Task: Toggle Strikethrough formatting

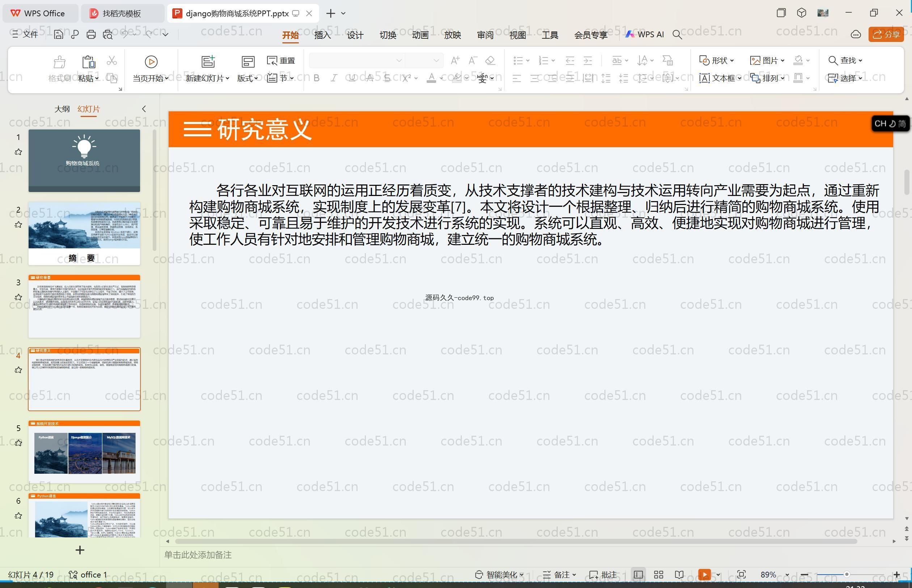Action: point(370,78)
